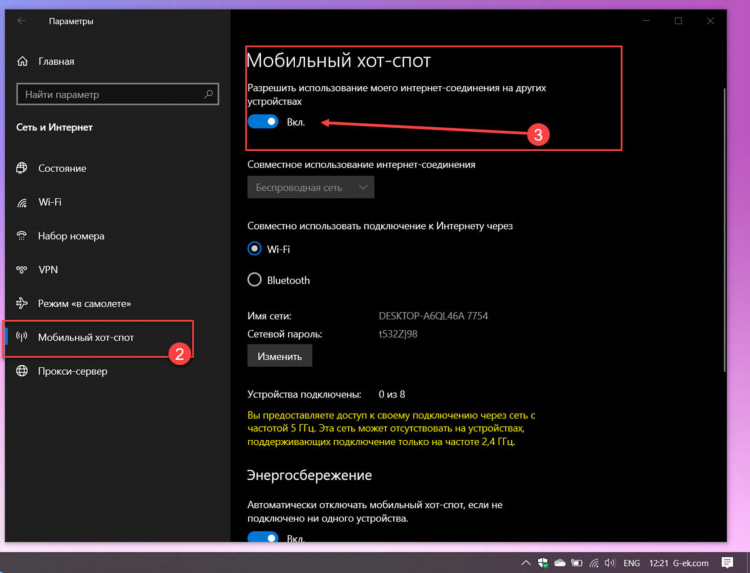The image size is (750, 573).
Task: Click the Сеть и Интернет section title
Action: click(x=55, y=127)
